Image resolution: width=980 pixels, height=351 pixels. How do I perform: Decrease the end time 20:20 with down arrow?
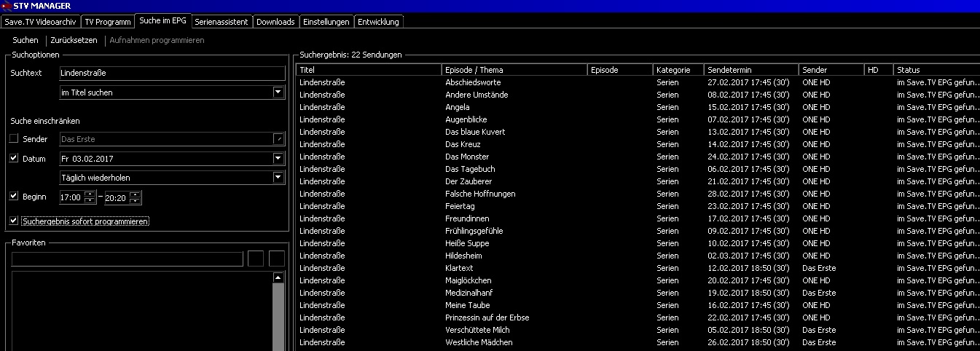click(x=135, y=200)
